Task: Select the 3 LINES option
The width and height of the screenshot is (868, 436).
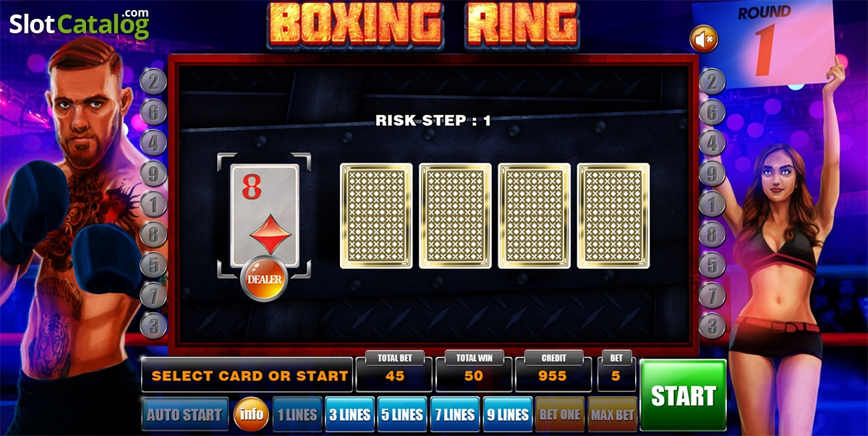Action: pos(350,415)
